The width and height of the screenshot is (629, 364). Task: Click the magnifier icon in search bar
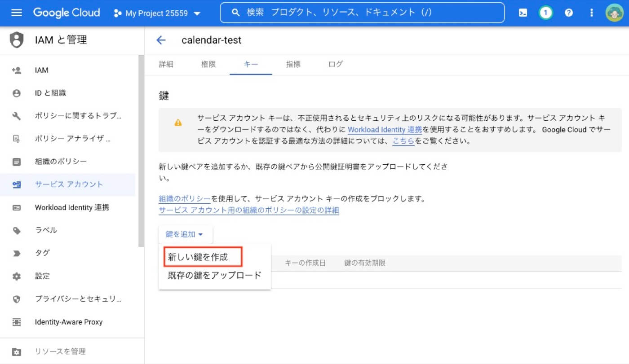pyautogui.click(x=235, y=13)
